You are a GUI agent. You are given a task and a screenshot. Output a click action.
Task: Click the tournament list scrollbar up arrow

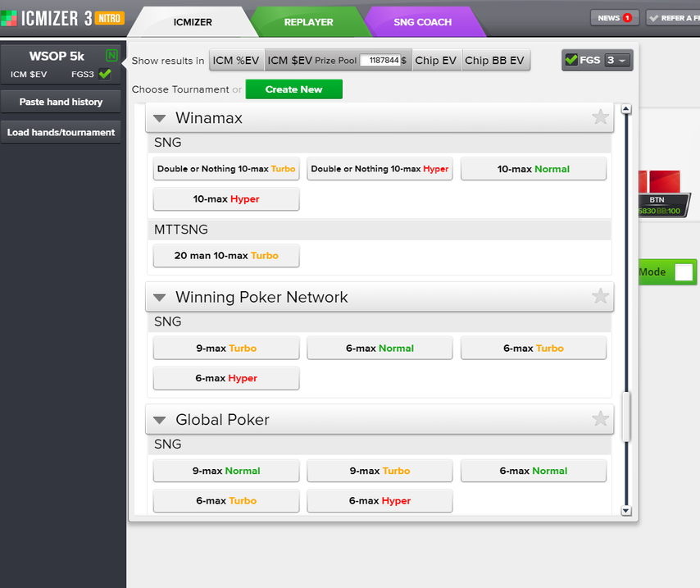626,108
